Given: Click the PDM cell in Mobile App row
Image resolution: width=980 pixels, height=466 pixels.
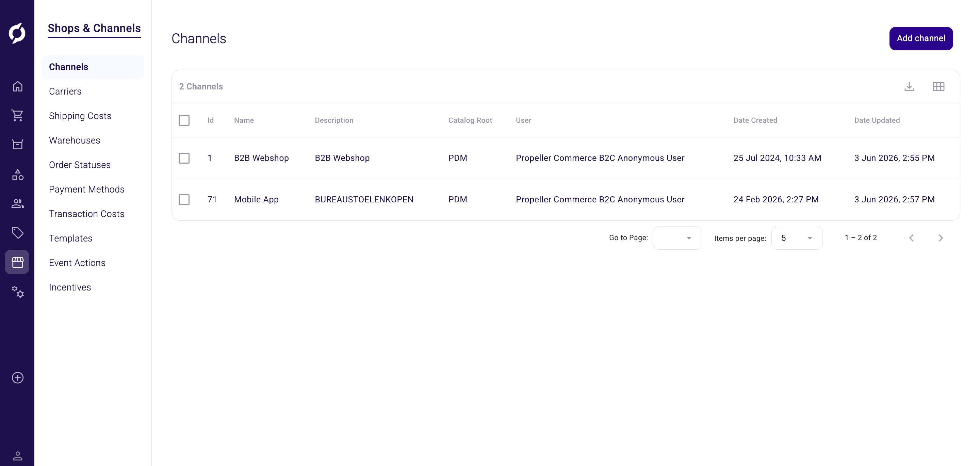Looking at the screenshot, I should (x=458, y=199).
